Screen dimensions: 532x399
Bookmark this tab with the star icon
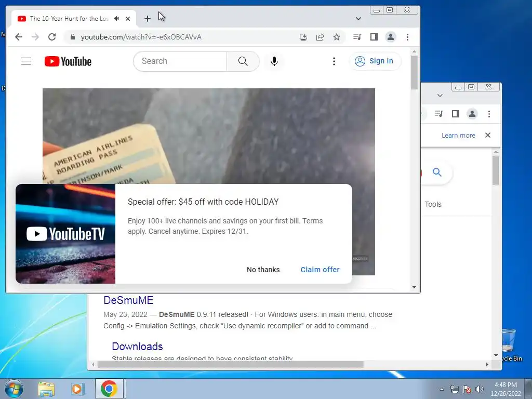click(x=337, y=37)
